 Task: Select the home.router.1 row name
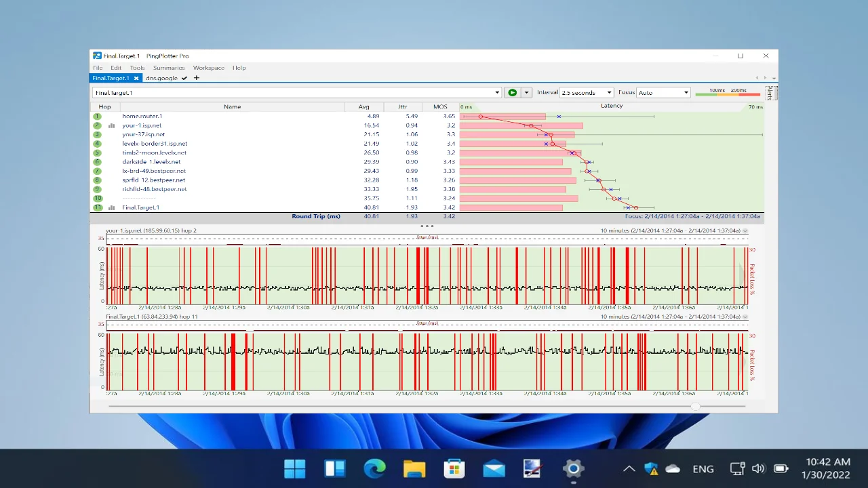pyautogui.click(x=142, y=117)
